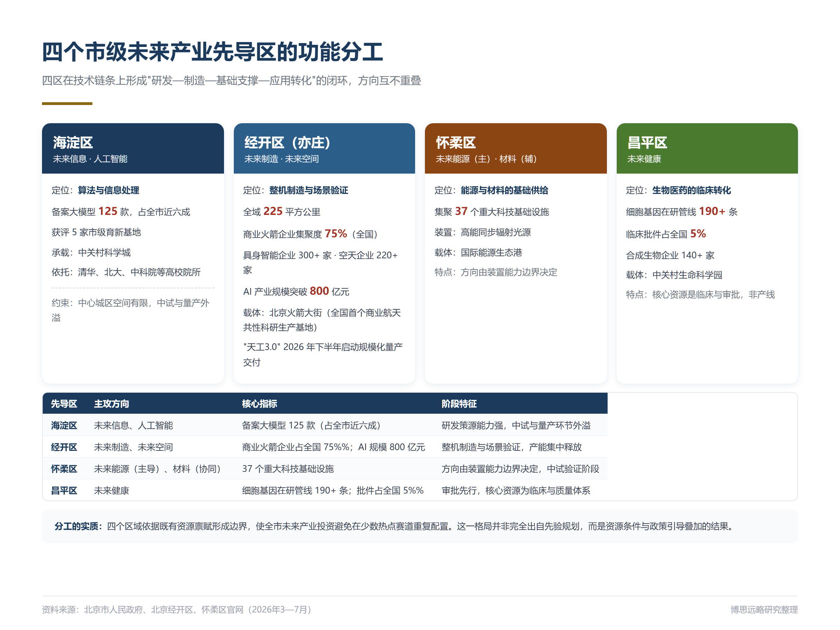
Task: Click 全域 225 平方公里
Action: pos(282,211)
